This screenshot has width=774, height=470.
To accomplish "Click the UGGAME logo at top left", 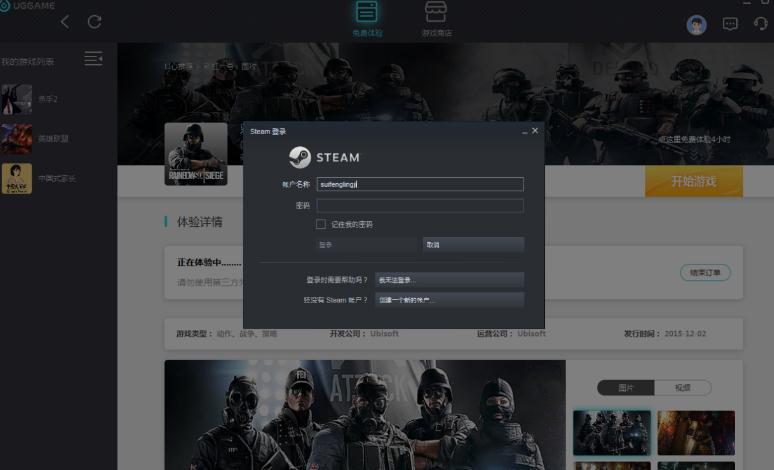I will click(x=28, y=5).
